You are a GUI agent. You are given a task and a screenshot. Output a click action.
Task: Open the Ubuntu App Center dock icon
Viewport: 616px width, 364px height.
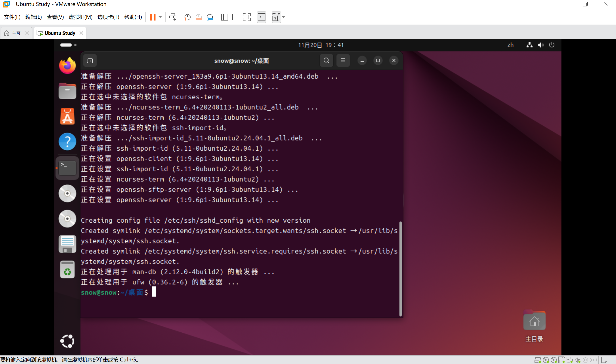[67, 116]
